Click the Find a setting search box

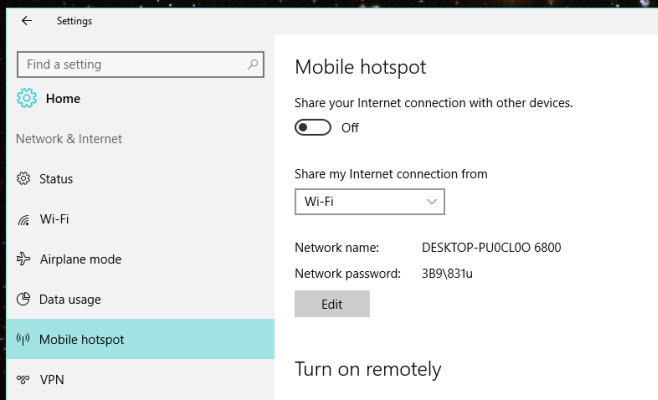click(141, 64)
